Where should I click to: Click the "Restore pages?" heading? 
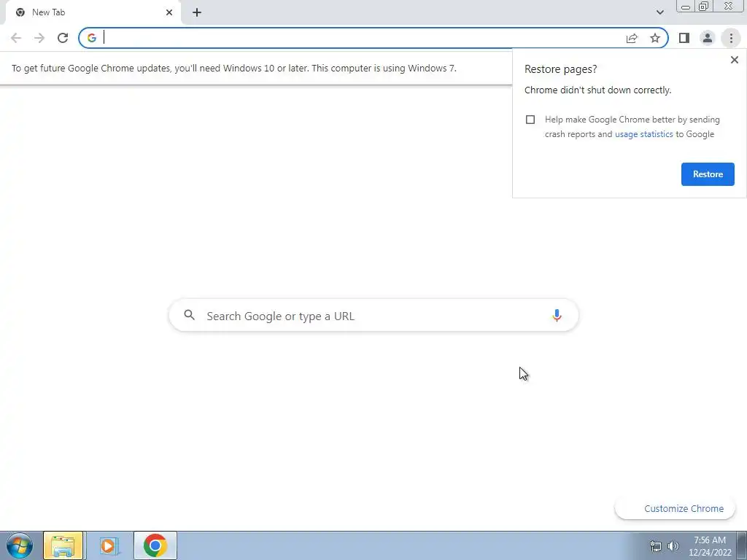[x=560, y=69]
